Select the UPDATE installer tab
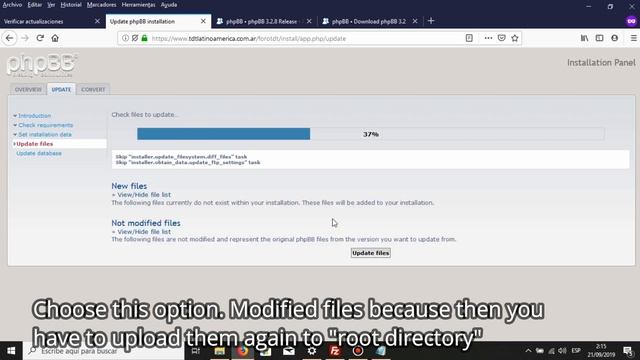The height and width of the screenshot is (360, 640). [61, 89]
